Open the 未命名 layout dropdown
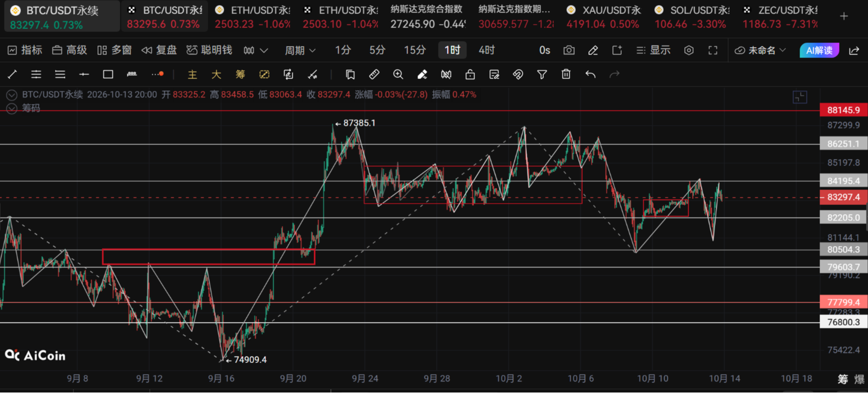This screenshot has height=397, width=868. click(761, 50)
